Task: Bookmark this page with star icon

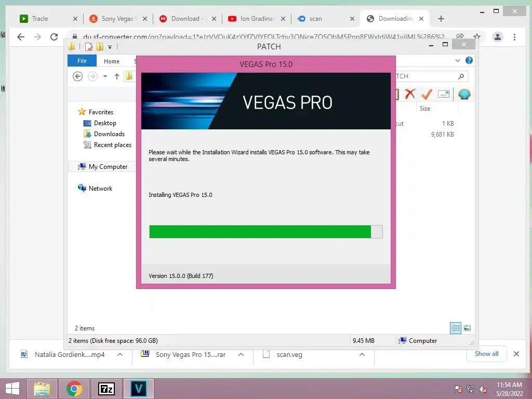Action: coord(477,37)
